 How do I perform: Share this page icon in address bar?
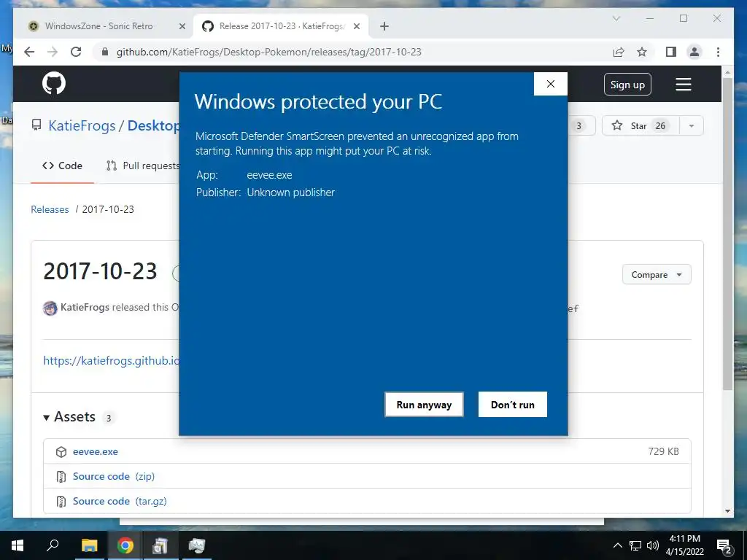(619, 52)
